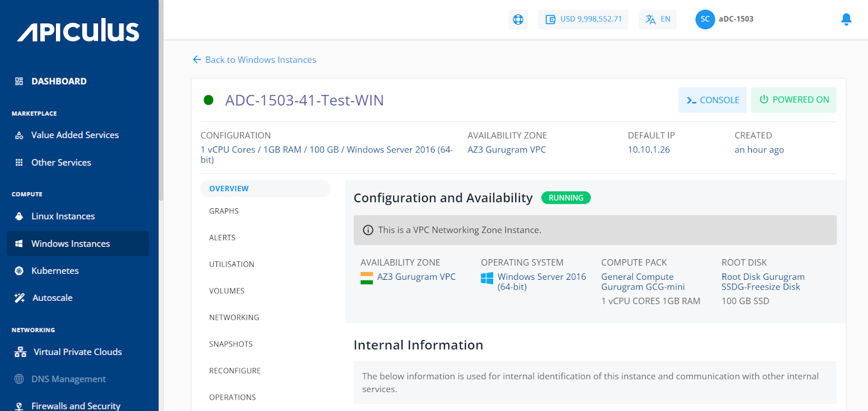
Task: Click AZ3 Gurugram VPC in header row
Action: [507, 150]
